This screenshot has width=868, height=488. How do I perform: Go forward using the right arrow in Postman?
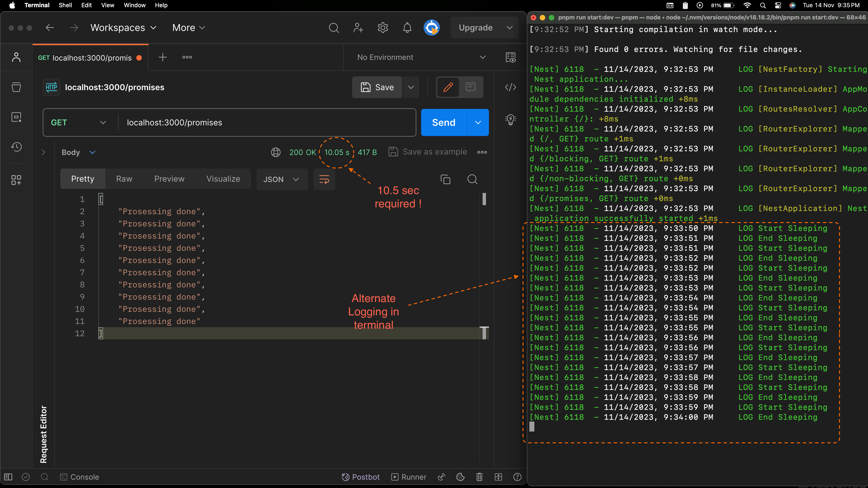pyautogui.click(x=74, y=28)
